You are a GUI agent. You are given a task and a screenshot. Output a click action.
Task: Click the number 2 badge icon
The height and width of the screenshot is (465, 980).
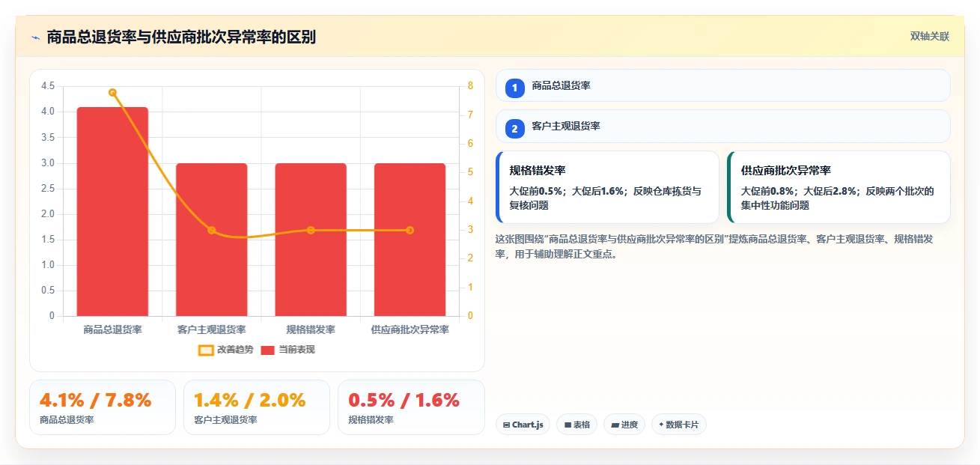click(x=515, y=129)
